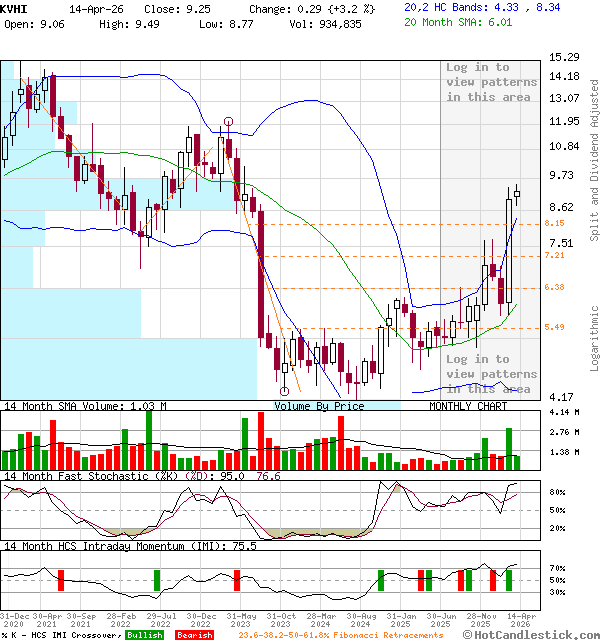The image size is (600, 640).
Task: Click the latest candlestick at the chart's right edge
Action: [517, 196]
